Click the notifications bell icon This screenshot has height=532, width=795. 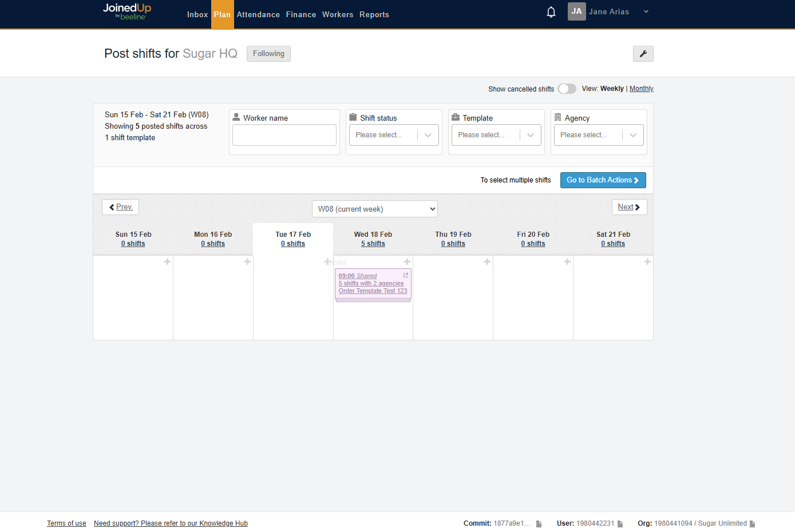tap(551, 12)
